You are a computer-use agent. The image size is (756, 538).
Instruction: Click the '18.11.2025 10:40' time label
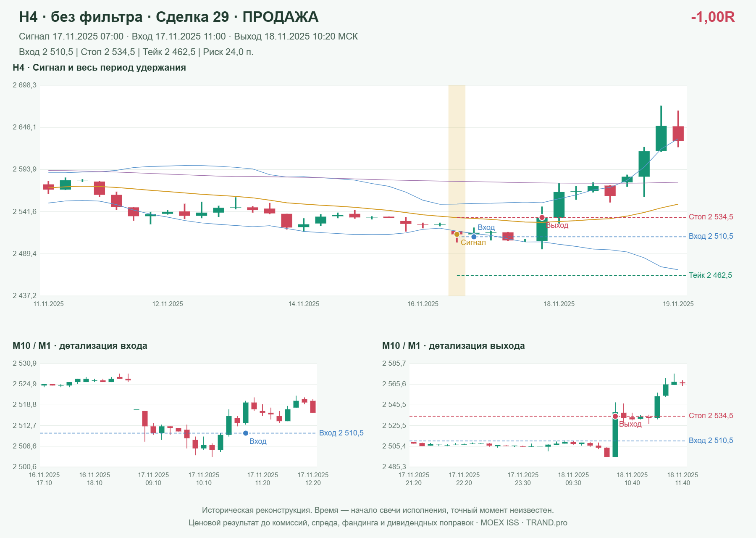pyautogui.click(x=632, y=479)
